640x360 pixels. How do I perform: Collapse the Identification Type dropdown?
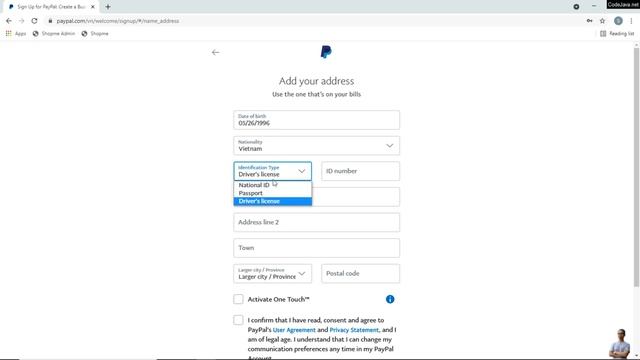tap(272, 171)
